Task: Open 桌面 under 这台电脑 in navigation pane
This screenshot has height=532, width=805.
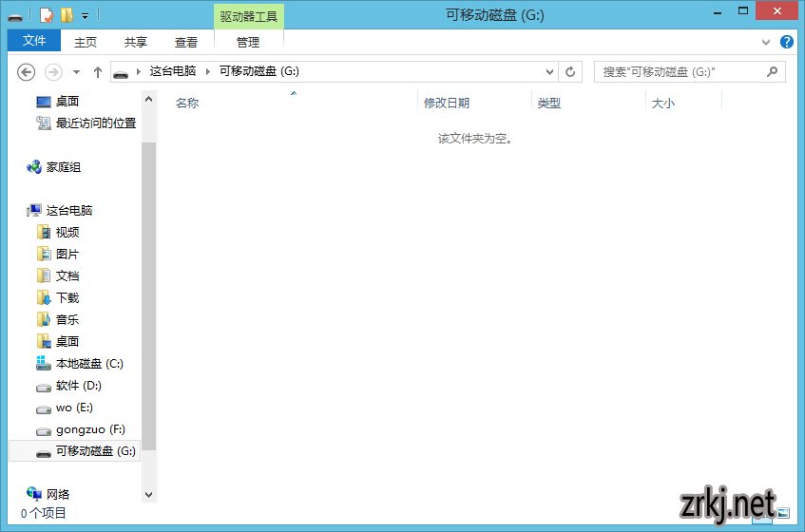Action: [67, 342]
